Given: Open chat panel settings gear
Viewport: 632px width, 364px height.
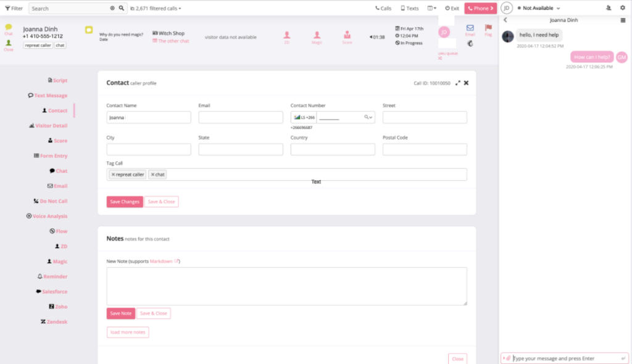Looking at the screenshot, I should [622, 8].
